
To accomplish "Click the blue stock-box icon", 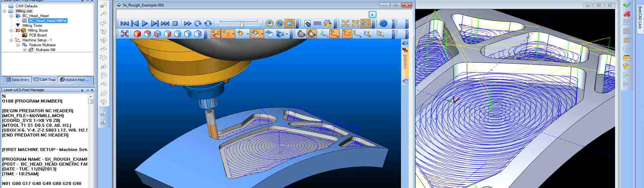I will click(x=269, y=34).
